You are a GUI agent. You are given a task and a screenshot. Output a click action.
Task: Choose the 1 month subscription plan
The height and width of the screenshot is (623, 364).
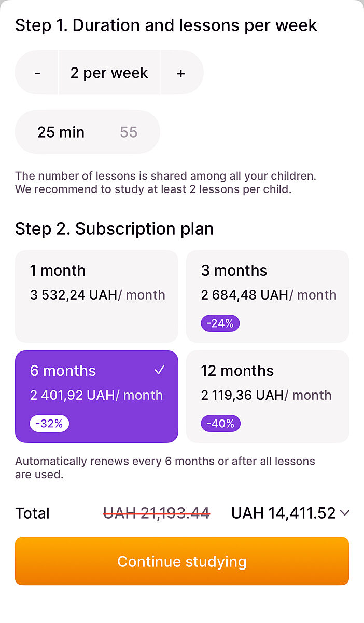(96, 296)
